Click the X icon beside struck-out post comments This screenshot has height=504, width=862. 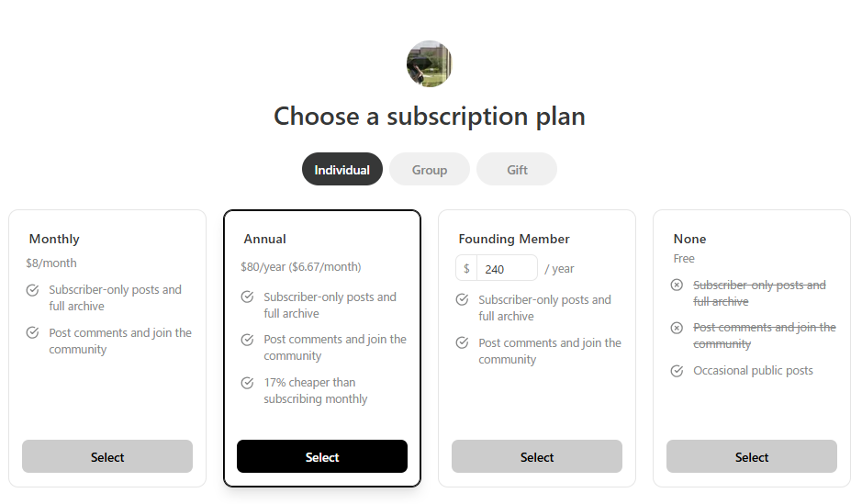click(677, 328)
